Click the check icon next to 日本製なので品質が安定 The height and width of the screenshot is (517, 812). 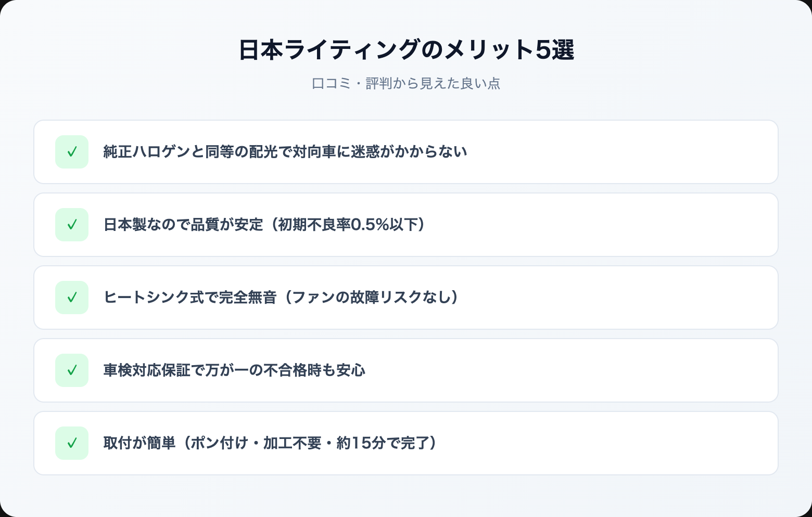pyautogui.click(x=72, y=225)
